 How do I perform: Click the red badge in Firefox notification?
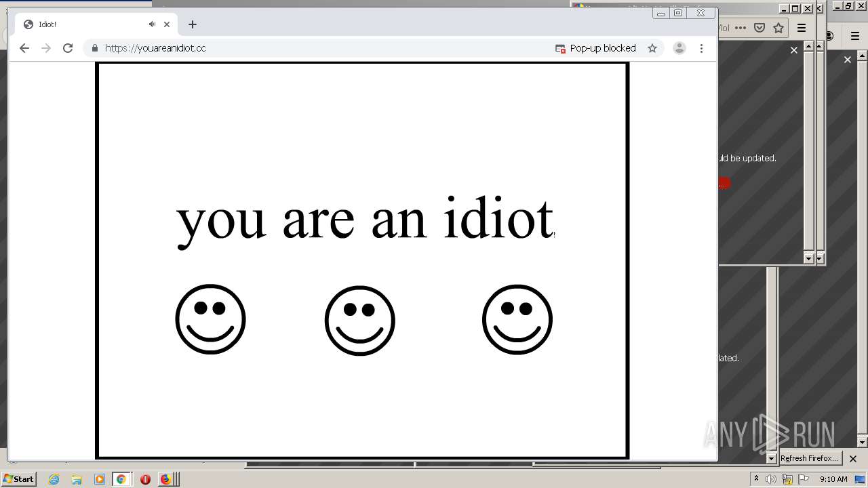[x=724, y=183]
